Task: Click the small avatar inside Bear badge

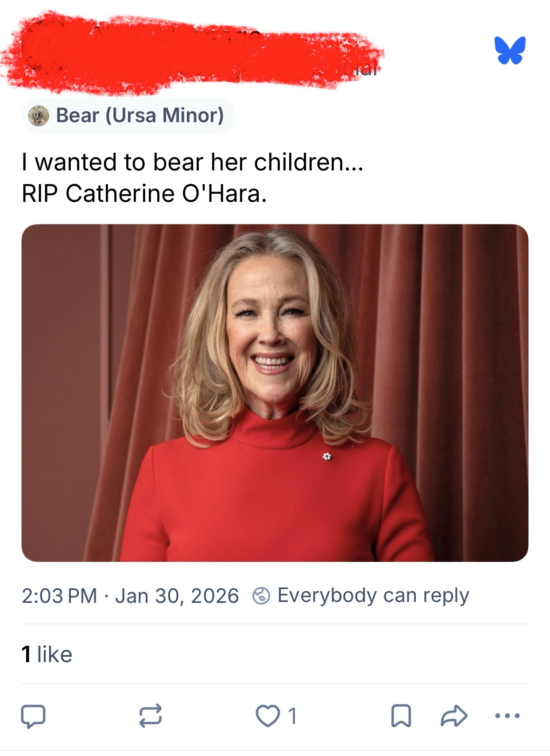Action: 39,116
